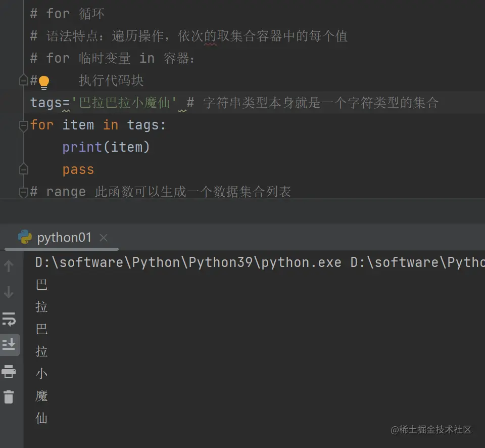This screenshot has height=448, width=485.
Task: Click the comment 语法特点 line
Action: [189, 36]
